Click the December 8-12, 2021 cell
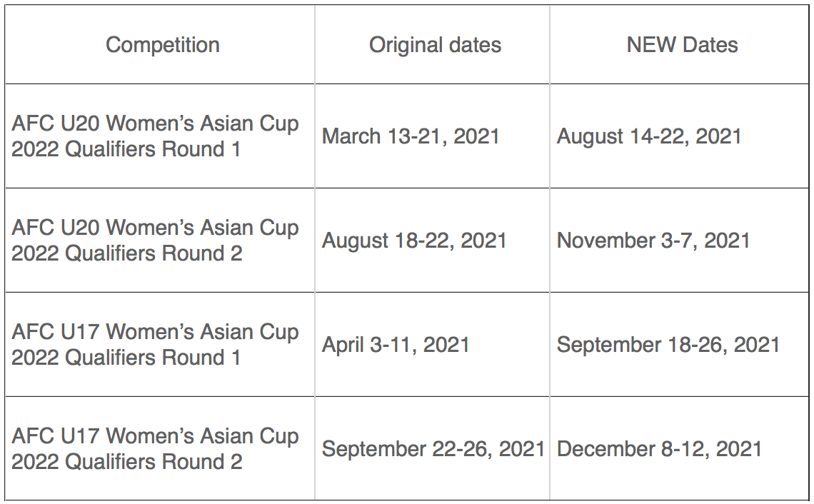814x504 pixels. pyautogui.click(x=679, y=448)
